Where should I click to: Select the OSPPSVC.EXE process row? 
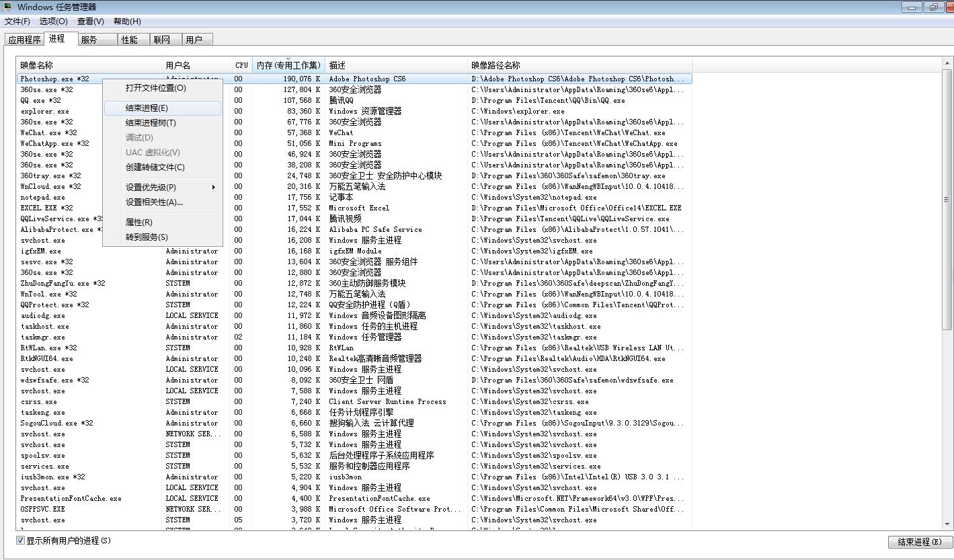pos(354,509)
